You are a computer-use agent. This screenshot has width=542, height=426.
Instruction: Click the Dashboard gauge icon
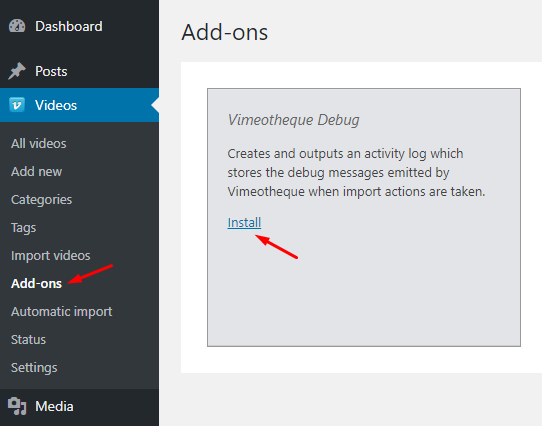17,26
